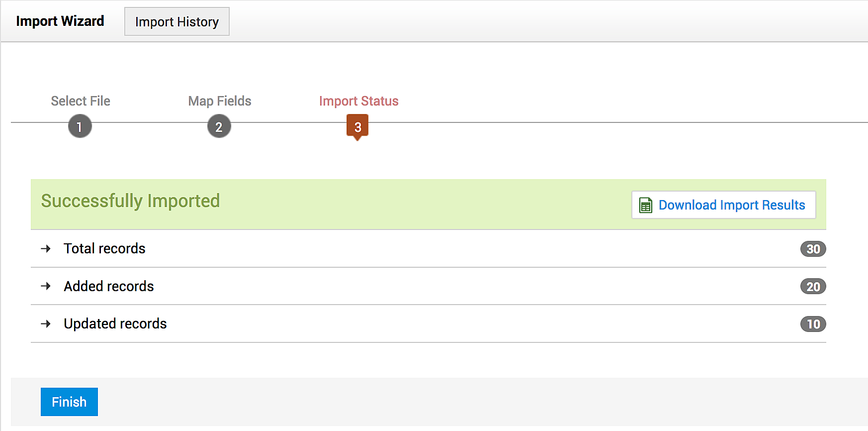Viewport: 868px width, 431px height.
Task: Click the arrow icon next to Updated records
Action: (x=46, y=323)
